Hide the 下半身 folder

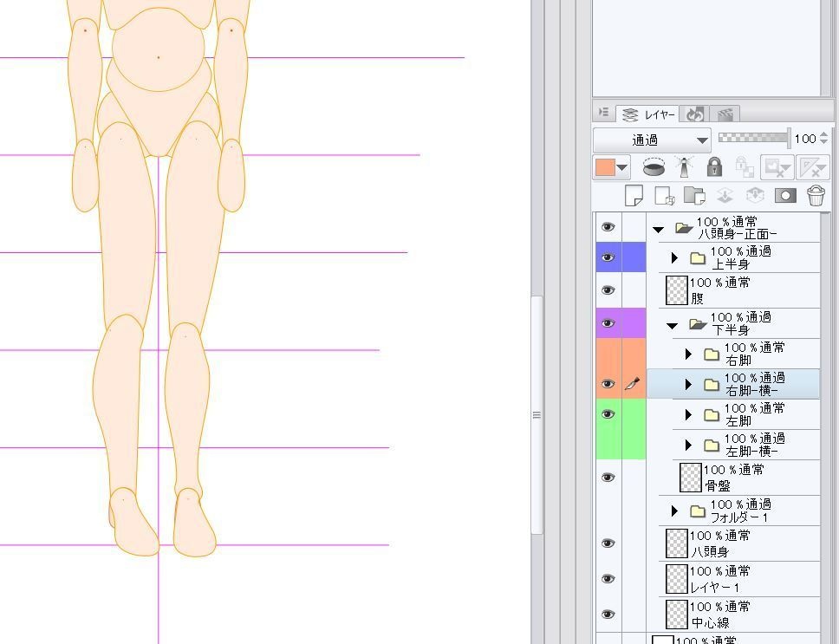[609, 323]
